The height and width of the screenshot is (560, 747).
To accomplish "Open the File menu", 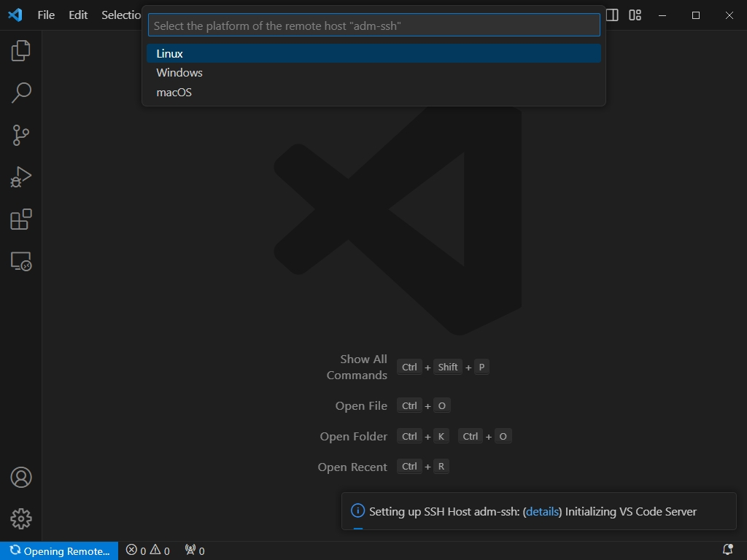I will tap(46, 15).
